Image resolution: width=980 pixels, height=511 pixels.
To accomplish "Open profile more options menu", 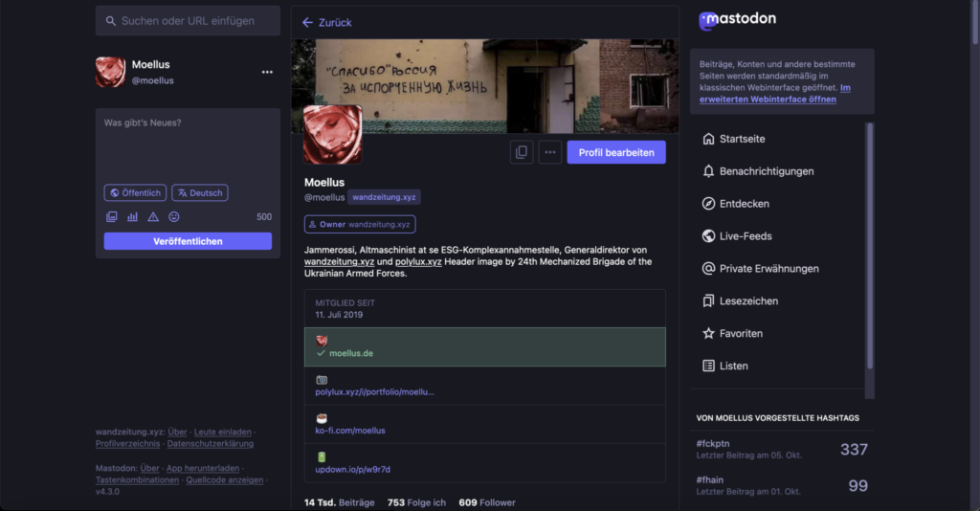I will [x=550, y=152].
